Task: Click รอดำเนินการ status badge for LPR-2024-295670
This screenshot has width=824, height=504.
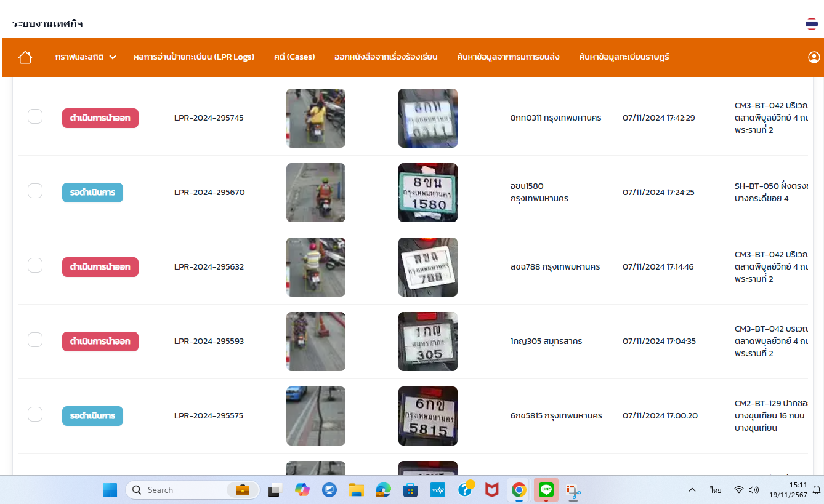Action: coord(92,193)
